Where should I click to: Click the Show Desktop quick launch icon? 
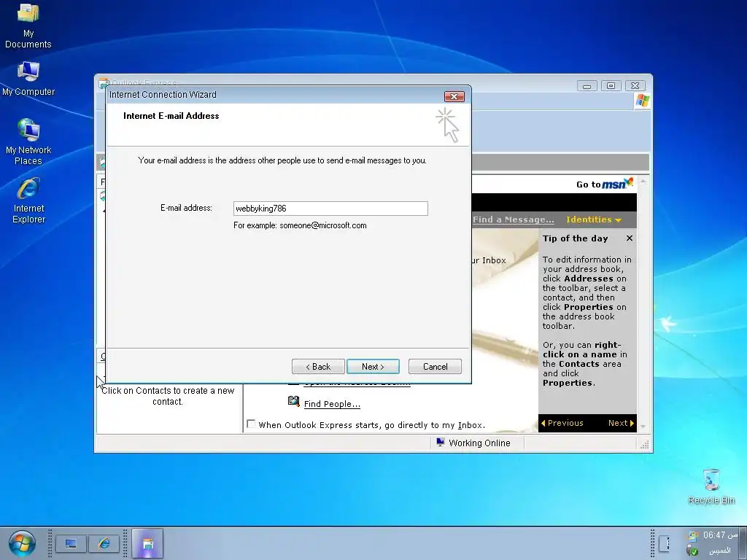(x=71, y=543)
